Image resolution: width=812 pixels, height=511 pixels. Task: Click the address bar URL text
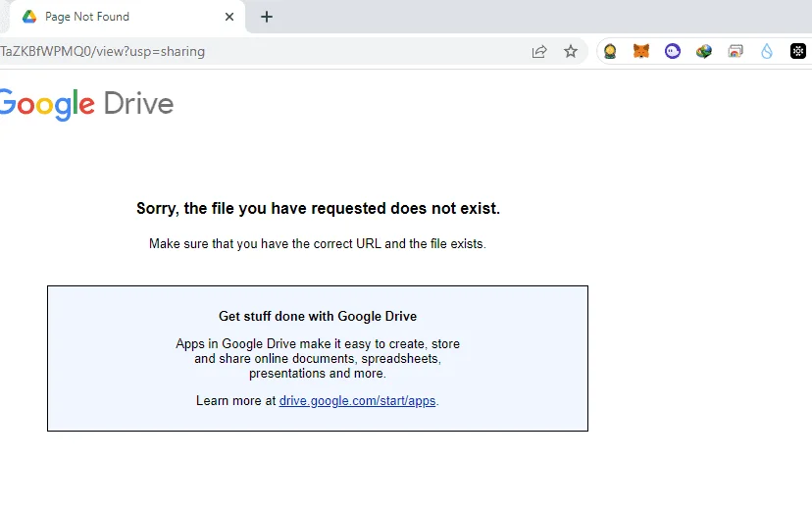[x=103, y=51]
